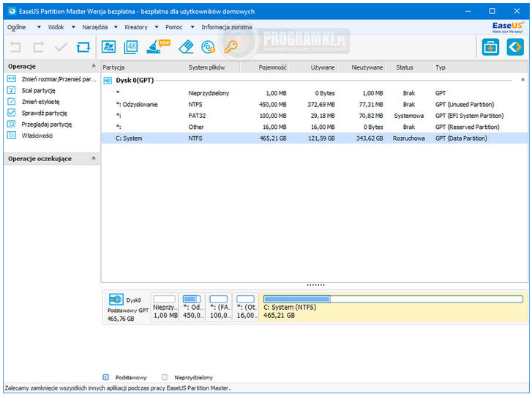This screenshot has height=397, width=532.
Task: Click Właściwości operation link
Action: point(37,136)
